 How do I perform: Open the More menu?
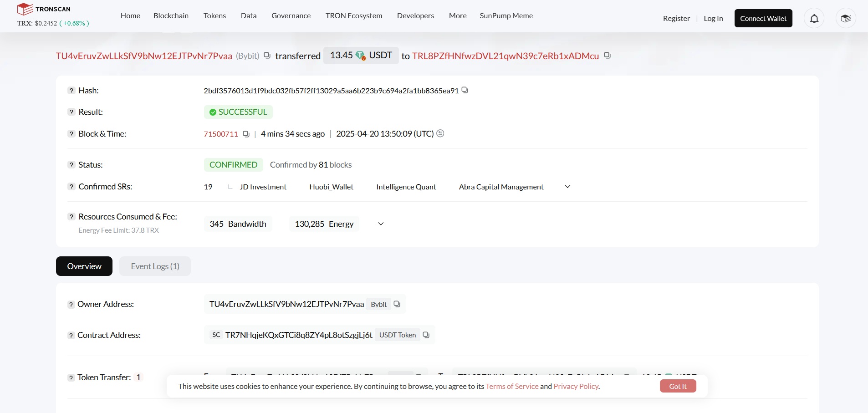tap(458, 15)
